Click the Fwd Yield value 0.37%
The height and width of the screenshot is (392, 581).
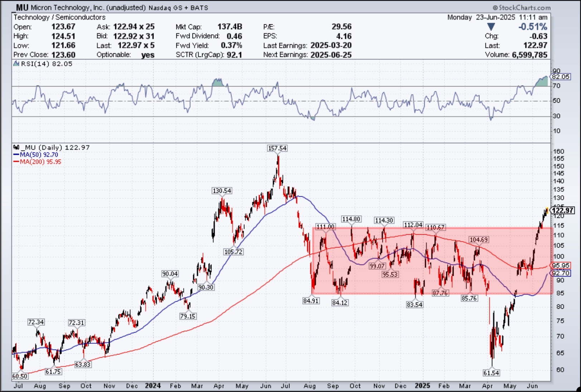[231, 45]
